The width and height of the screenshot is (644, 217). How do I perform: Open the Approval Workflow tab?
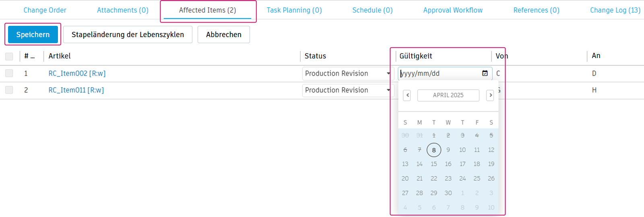(453, 10)
